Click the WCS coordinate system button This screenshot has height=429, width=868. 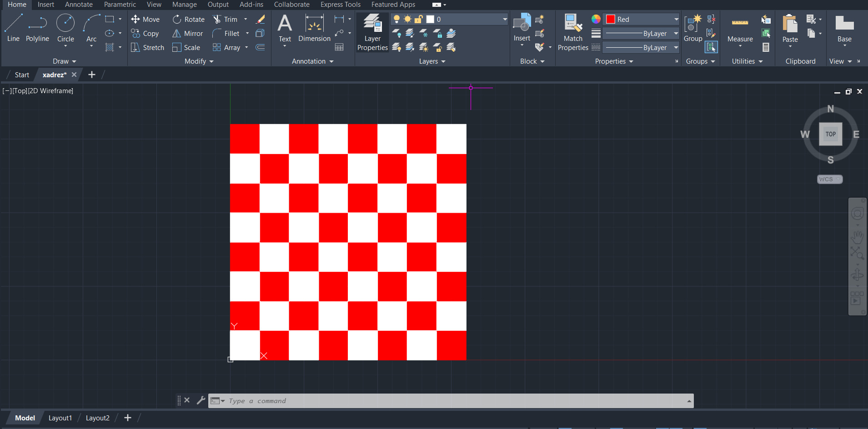[x=829, y=180]
